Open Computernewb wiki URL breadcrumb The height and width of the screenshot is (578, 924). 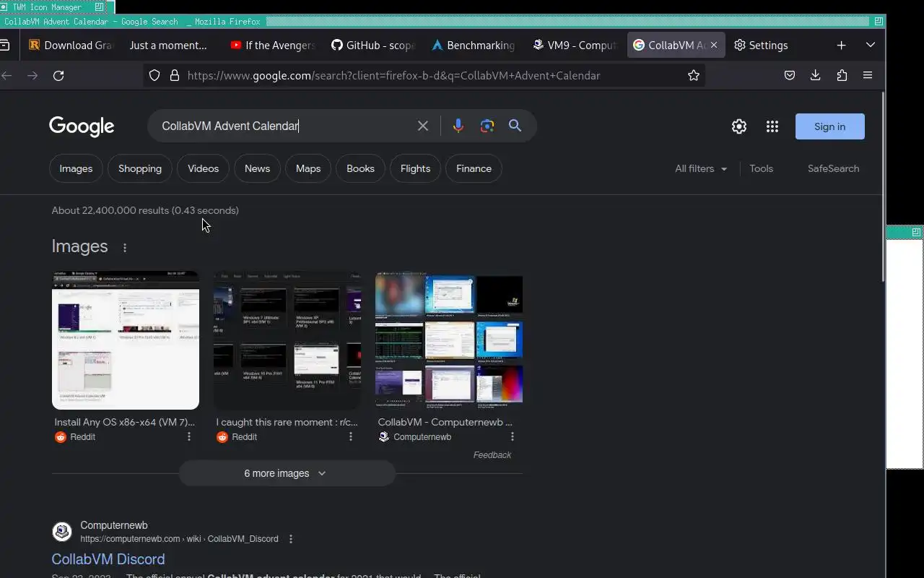click(x=179, y=539)
